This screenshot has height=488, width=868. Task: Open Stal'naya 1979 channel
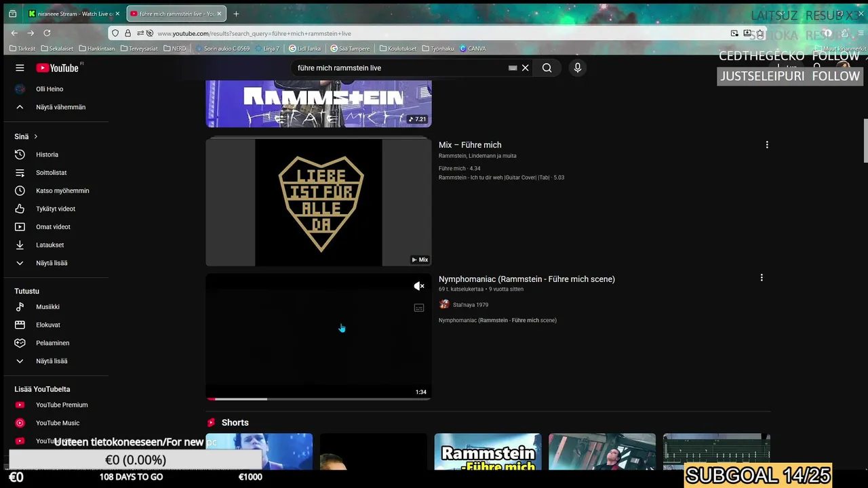click(471, 305)
